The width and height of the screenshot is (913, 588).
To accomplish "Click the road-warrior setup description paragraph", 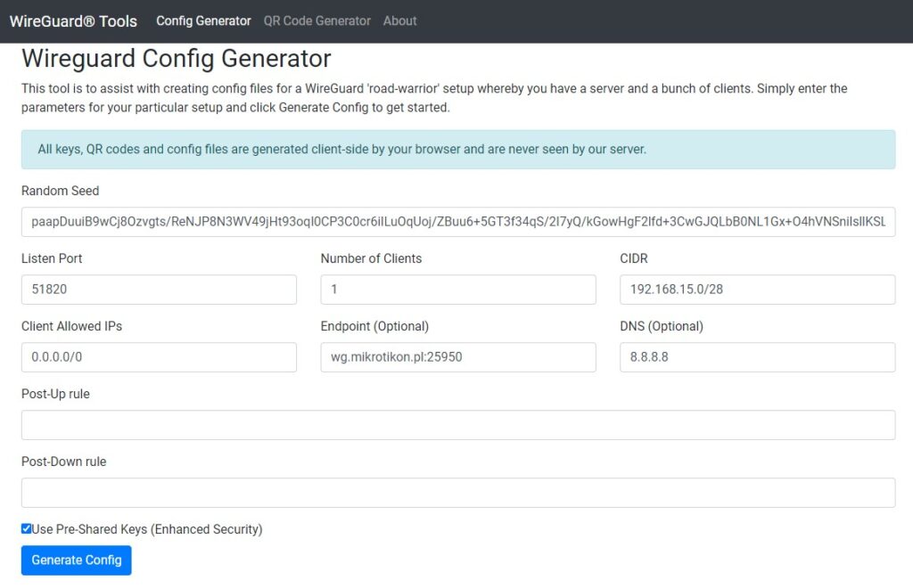I will click(434, 98).
